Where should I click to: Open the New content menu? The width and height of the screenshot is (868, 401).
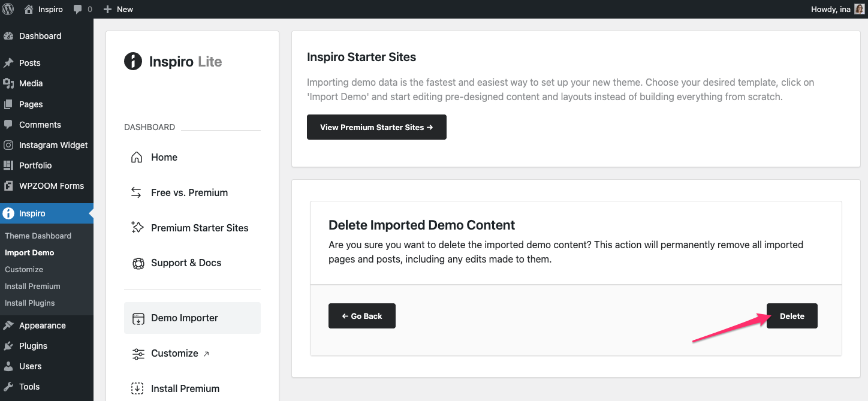point(118,9)
